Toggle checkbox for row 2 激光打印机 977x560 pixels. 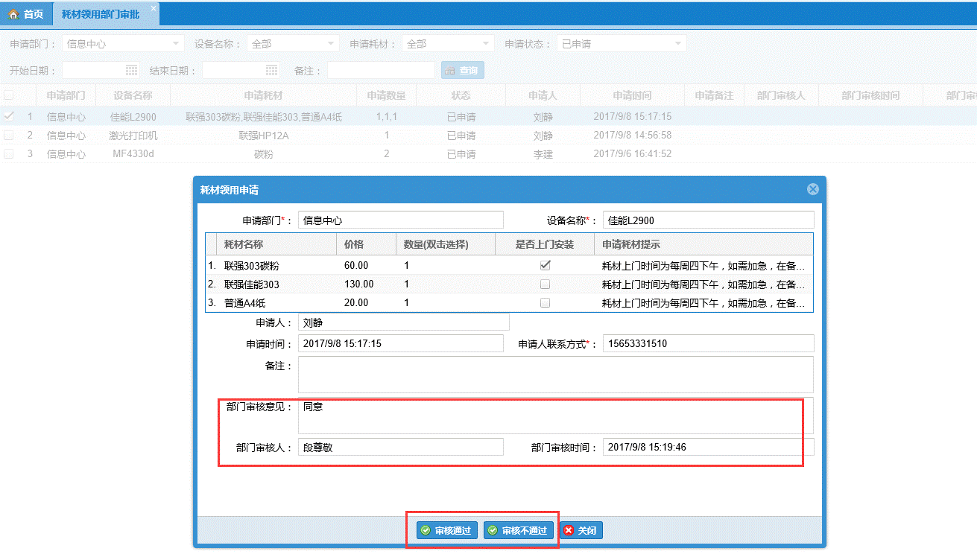(8, 136)
